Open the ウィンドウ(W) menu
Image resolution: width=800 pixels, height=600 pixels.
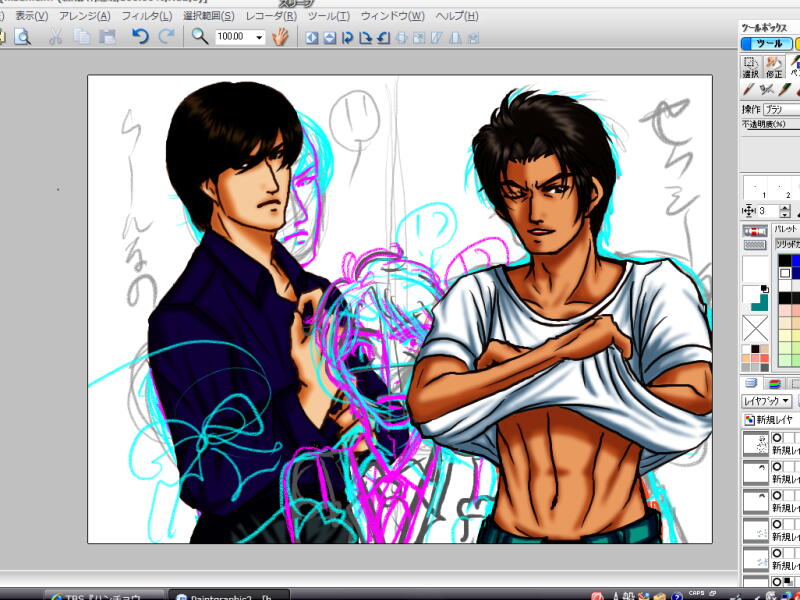tap(393, 16)
